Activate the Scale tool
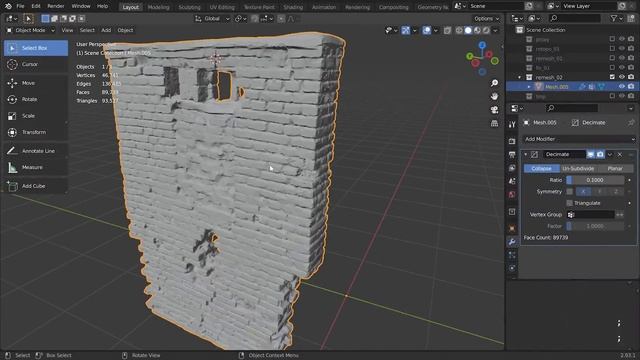The image size is (640, 360). (x=36, y=116)
